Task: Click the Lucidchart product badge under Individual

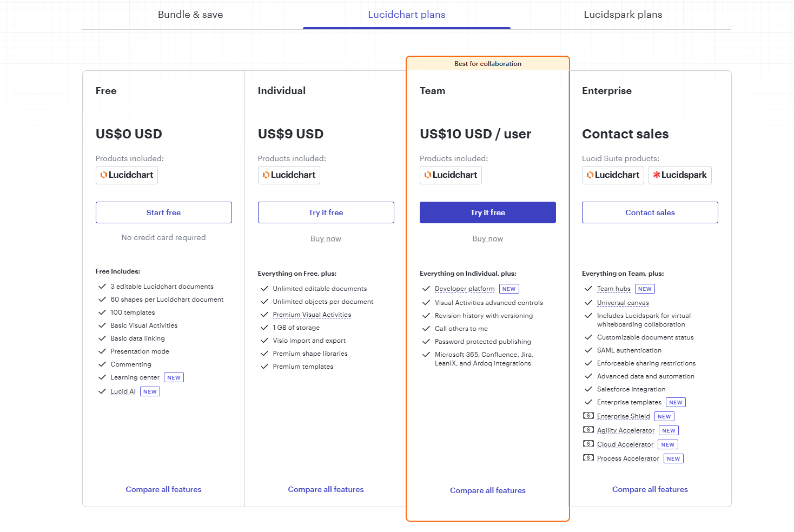Action: pos(289,175)
